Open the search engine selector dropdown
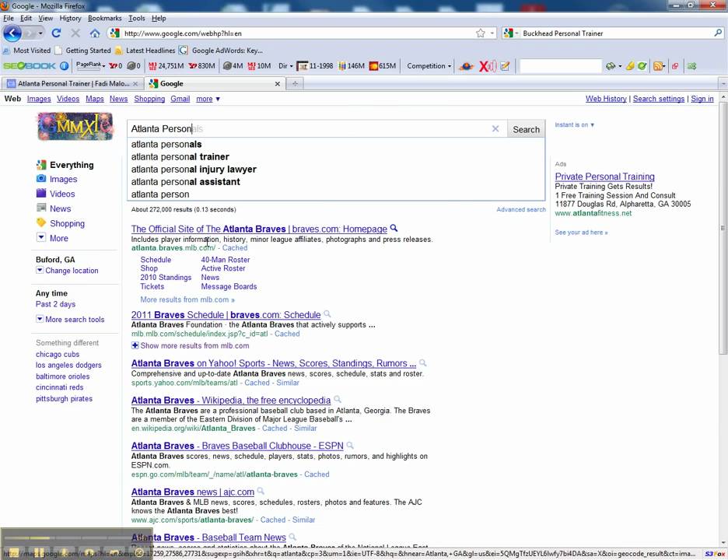The image size is (728, 560). click(x=511, y=33)
